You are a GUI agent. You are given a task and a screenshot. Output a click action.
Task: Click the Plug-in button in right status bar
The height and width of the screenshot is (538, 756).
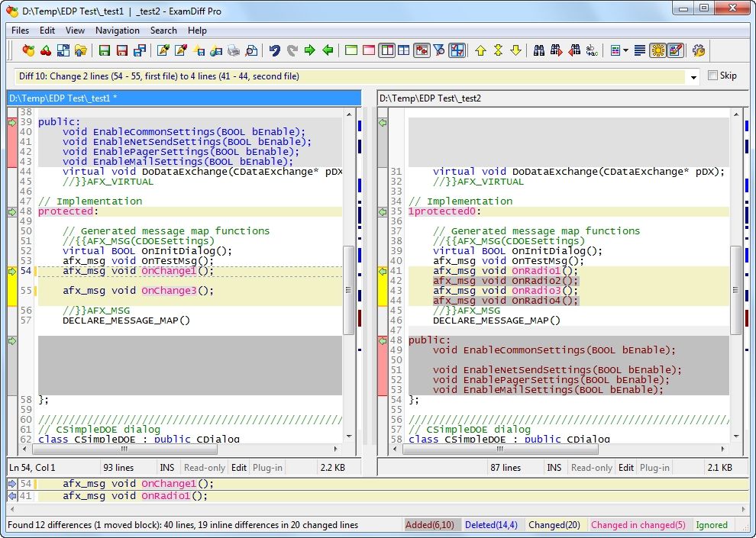tap(654, 468)
